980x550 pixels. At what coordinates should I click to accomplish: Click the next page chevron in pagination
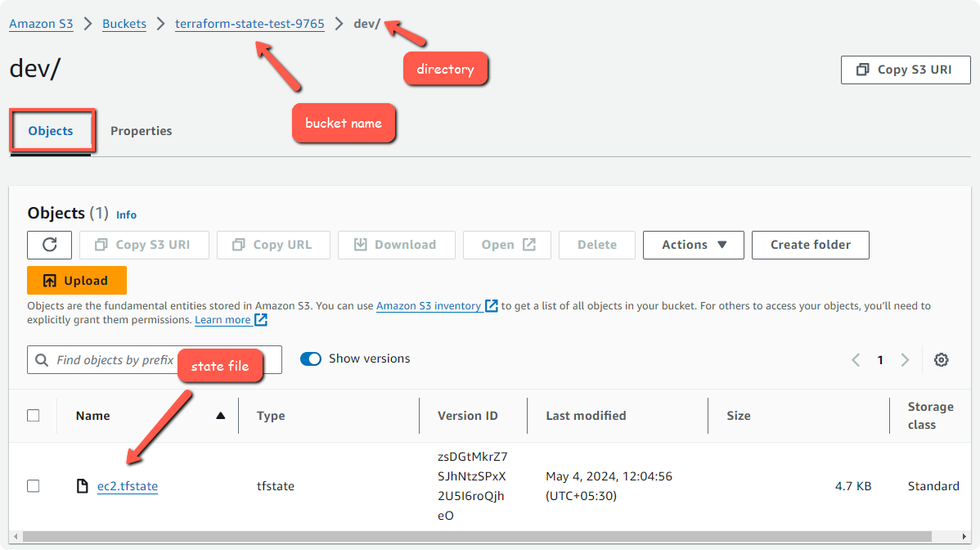(x=905, y=359)
